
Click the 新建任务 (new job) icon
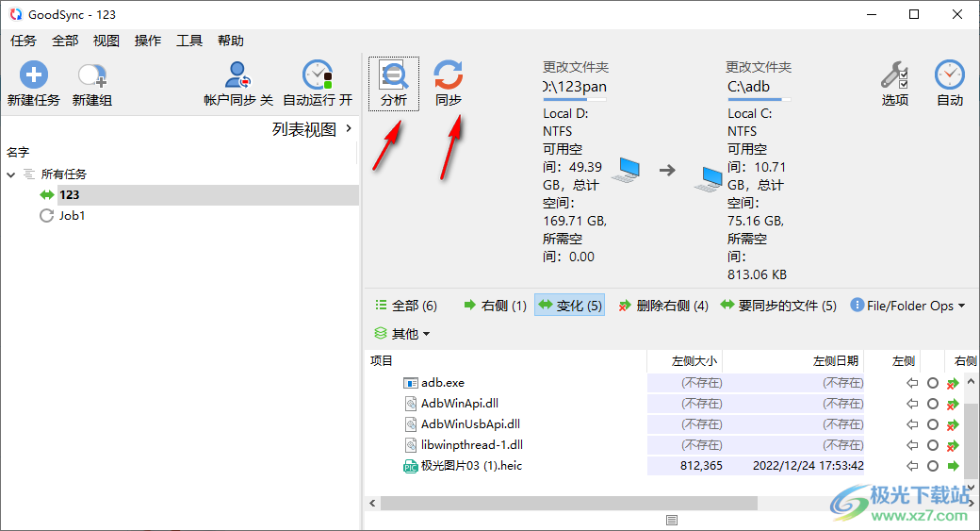click(x=34, y=75)
